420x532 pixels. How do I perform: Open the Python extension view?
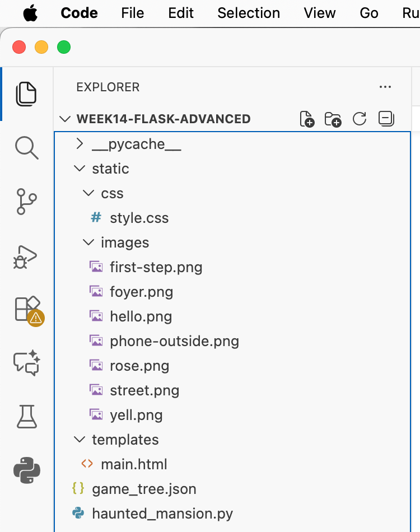point(26,470)
